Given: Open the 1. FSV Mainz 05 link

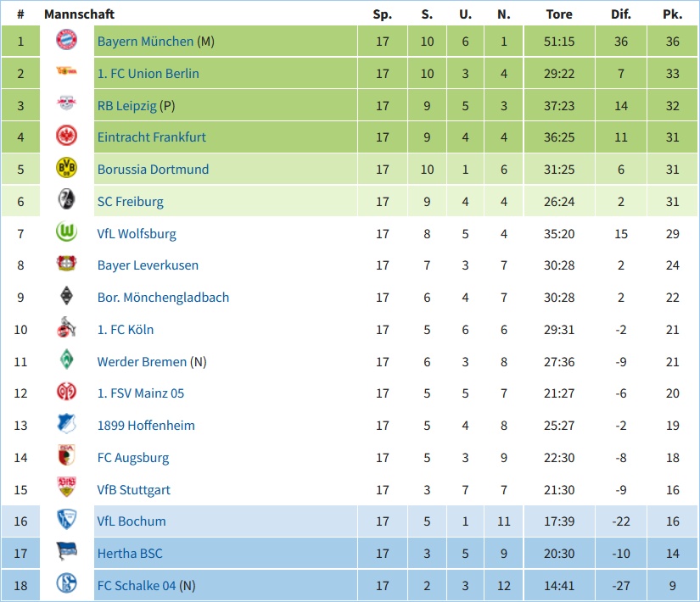Looking at the screenshot, I should coord(141,393).
